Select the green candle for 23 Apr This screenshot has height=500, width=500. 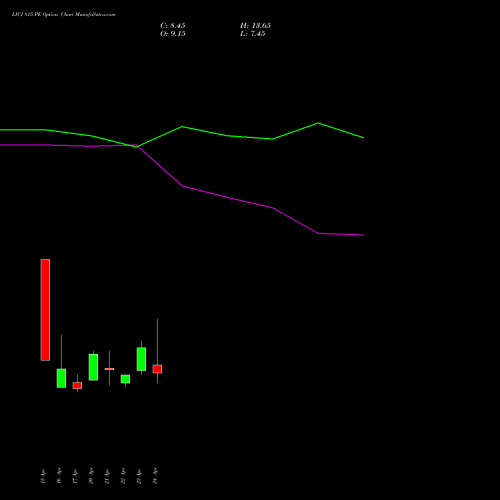tap(141, 359)
